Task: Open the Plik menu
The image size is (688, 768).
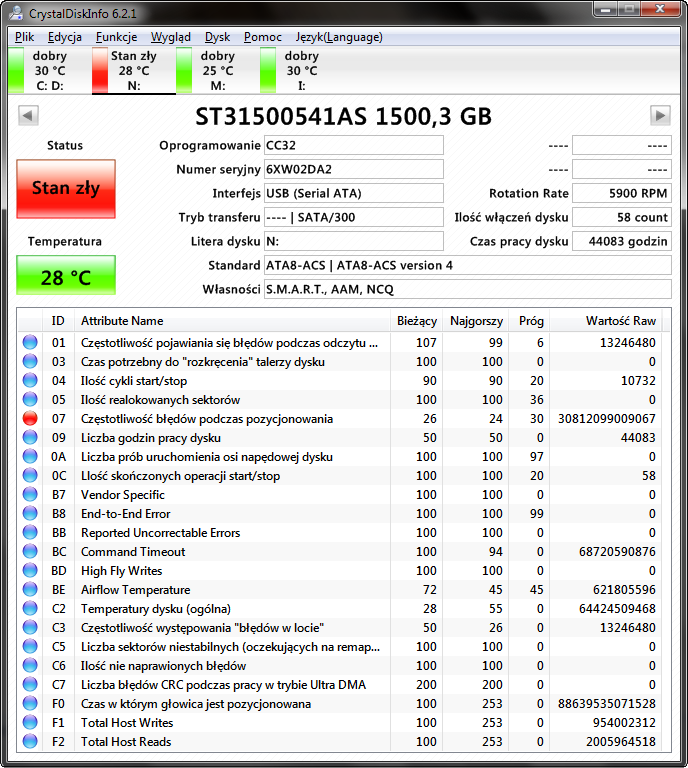Action: (24, 37)
